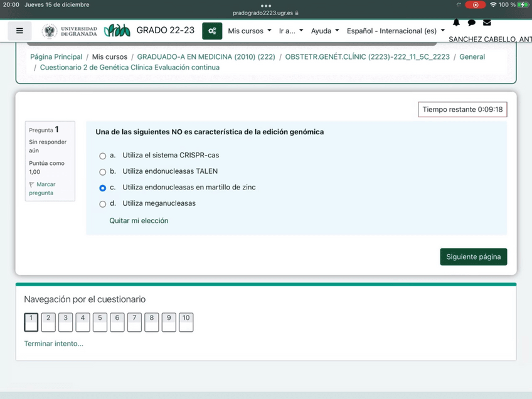Open the envelope mail icon

[487, 23]
